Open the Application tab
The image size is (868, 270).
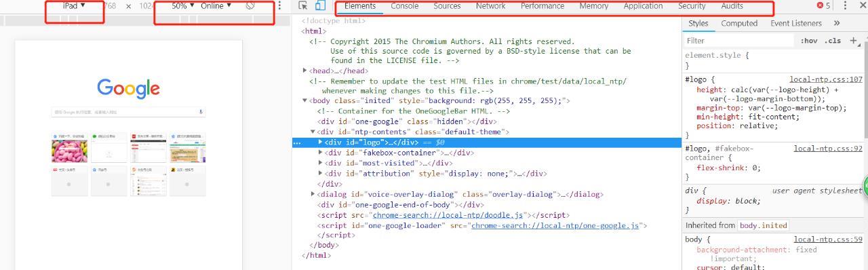643,5
